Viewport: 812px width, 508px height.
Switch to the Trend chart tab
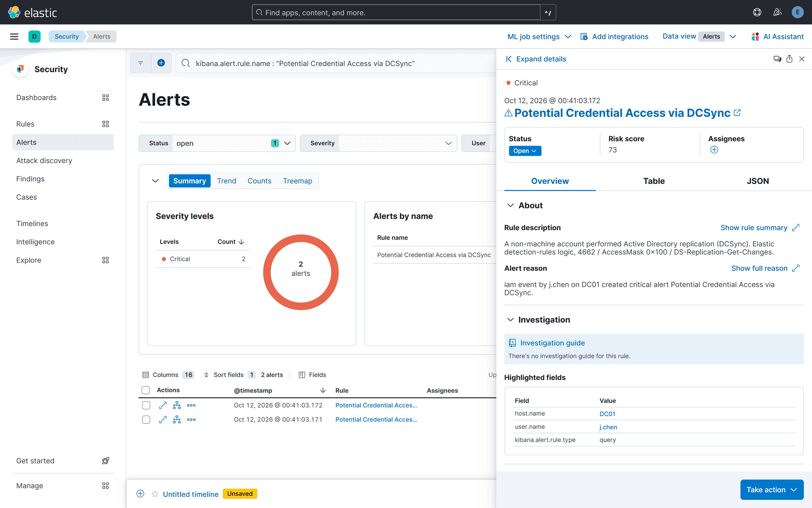coord(227,181)
